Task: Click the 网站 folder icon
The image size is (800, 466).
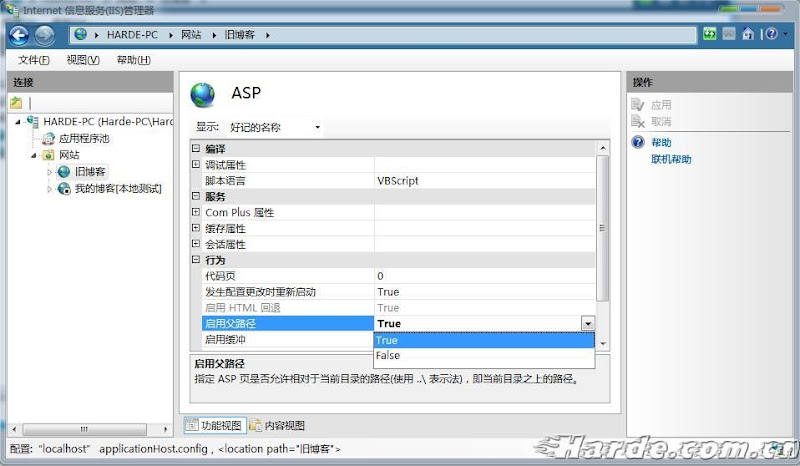Action: click(48, 155)
